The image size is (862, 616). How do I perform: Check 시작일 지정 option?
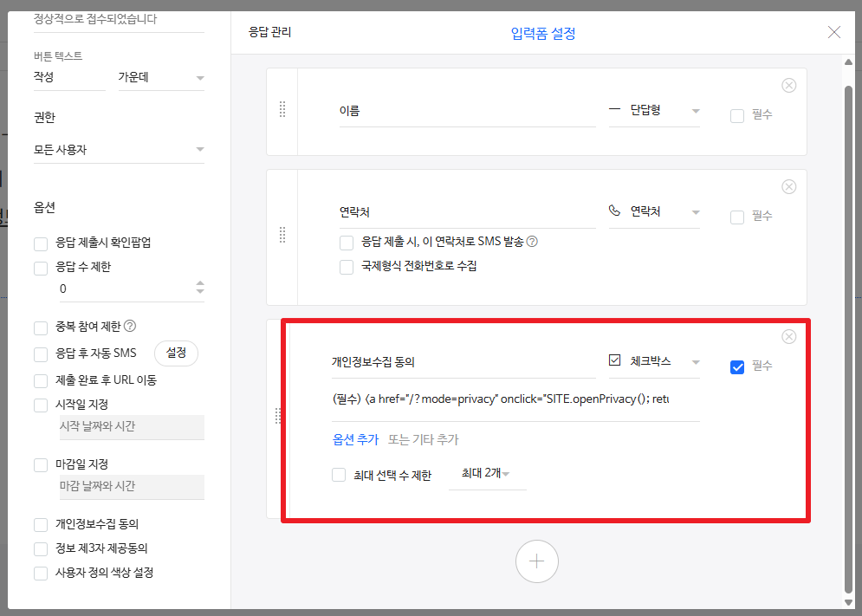41,405
